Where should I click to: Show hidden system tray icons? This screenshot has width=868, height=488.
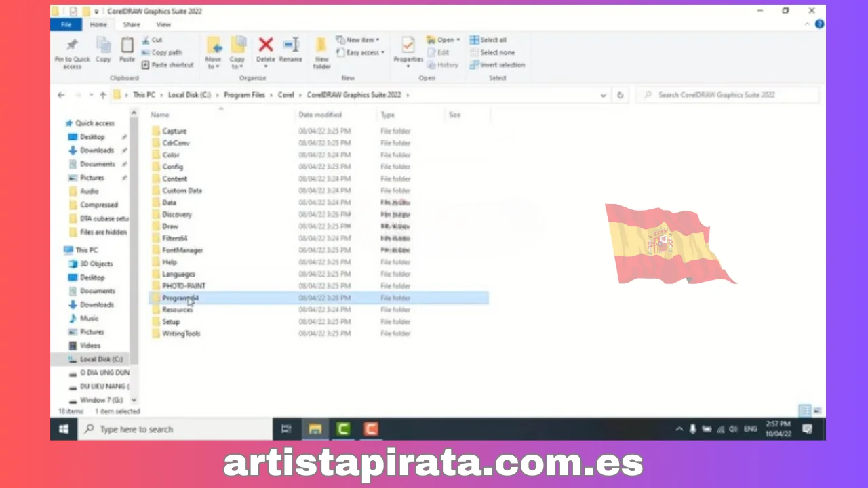click(679, 429)
